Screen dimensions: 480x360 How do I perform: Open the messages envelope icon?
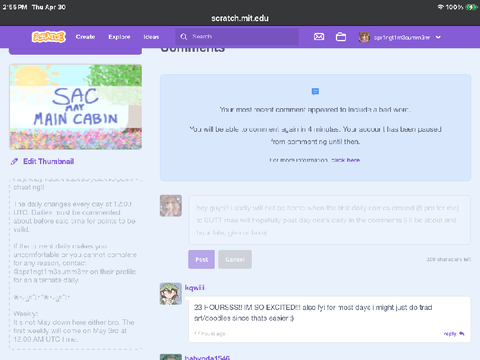click(319, 37)
